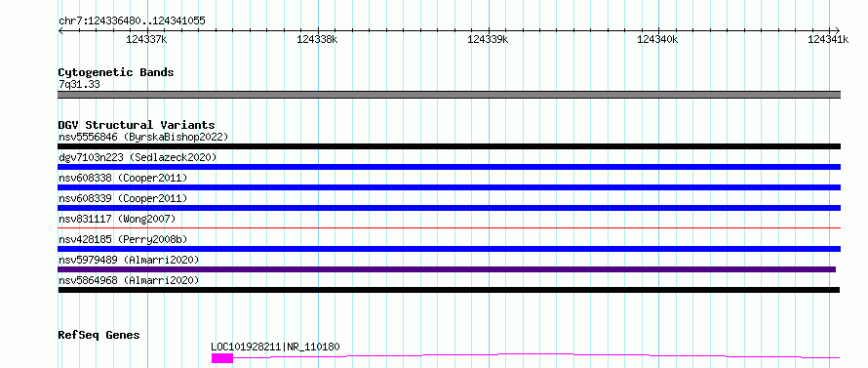This screenshot has height=368, width=868.
Task: Open the nsv428185 (Perry2008b) label
Action: coord(123,239)
